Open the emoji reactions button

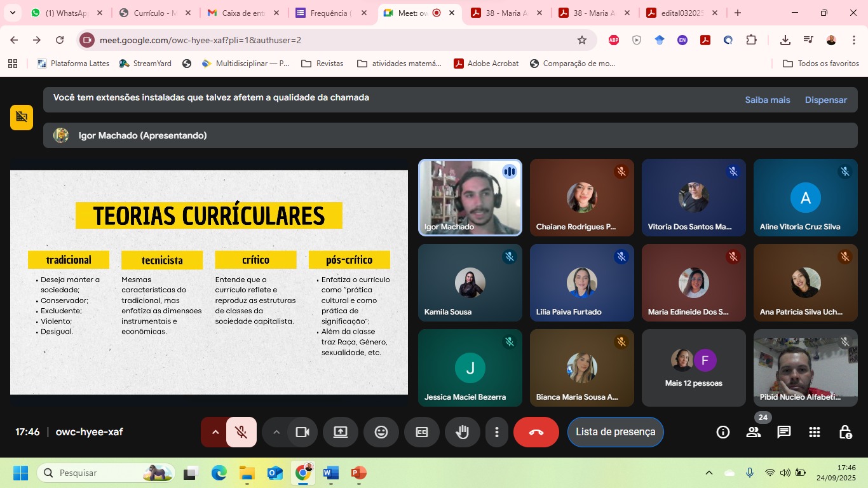381,432
